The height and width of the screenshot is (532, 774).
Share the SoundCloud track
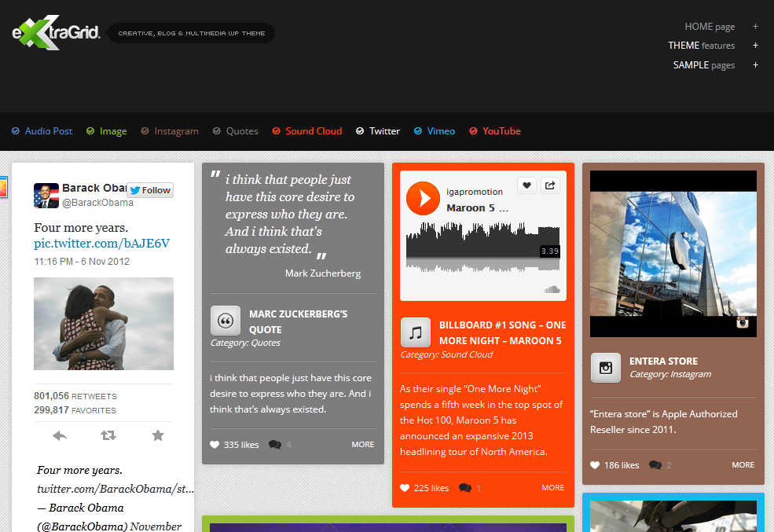click(x=550, y=185)
